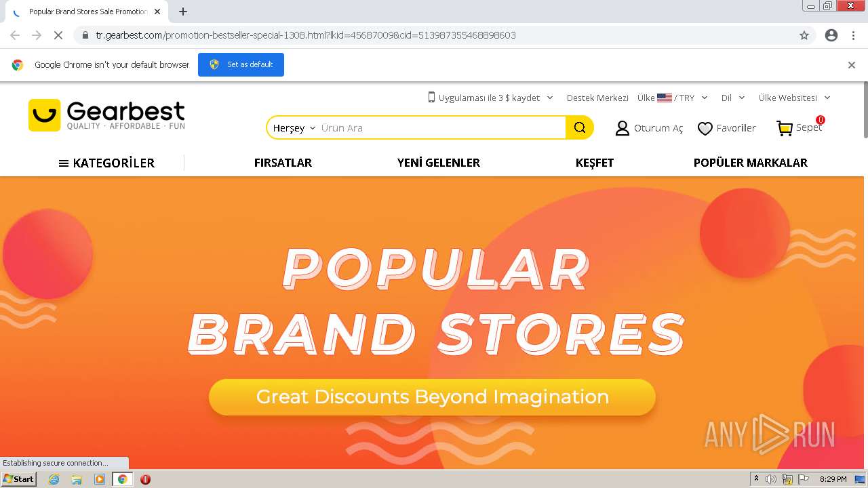Click the Ürün Ara search field

point(441,128)
